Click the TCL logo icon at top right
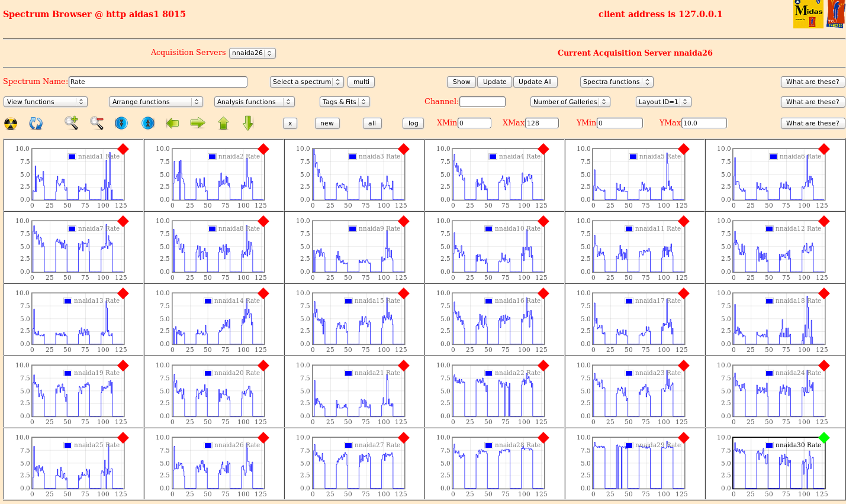This screenshot has width=846, height=504. point(836,14)
